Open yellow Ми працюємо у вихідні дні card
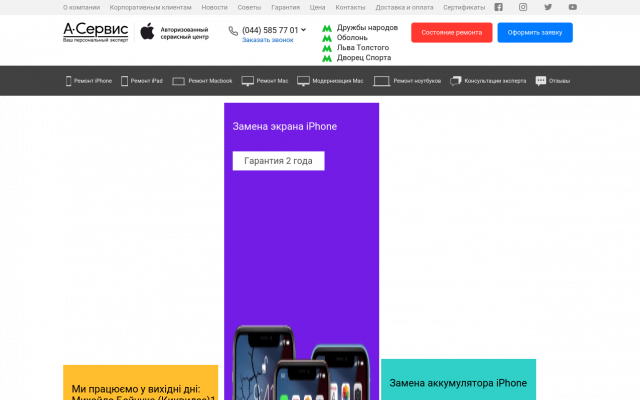Screen dimensions: 640x400 140,383
